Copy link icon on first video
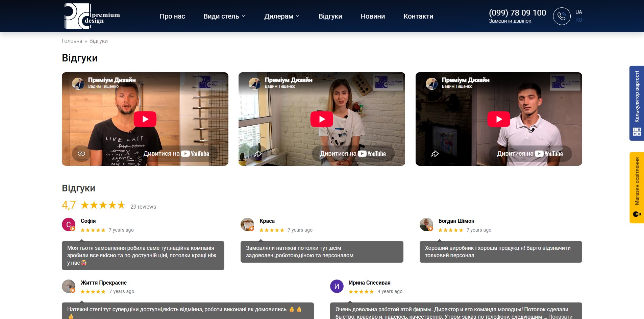Screen dimensions: 644x319 pyautogui.click(x=81, y=154)
